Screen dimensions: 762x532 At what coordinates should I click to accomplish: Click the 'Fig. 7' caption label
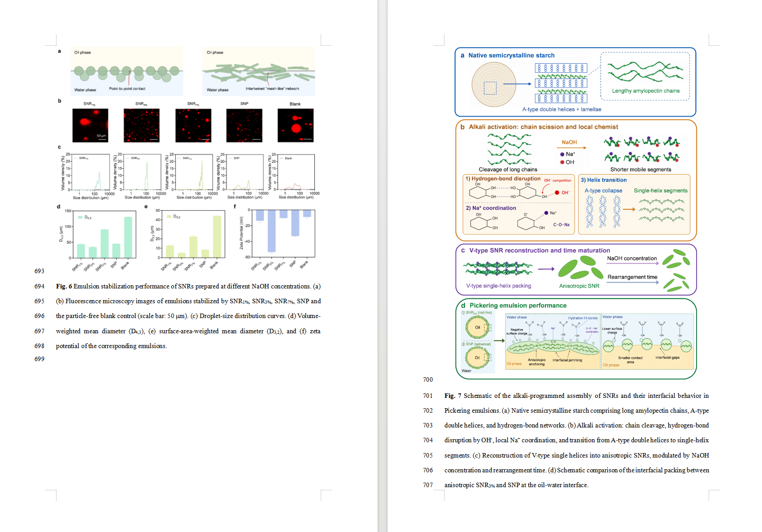(x=453, y=396)
